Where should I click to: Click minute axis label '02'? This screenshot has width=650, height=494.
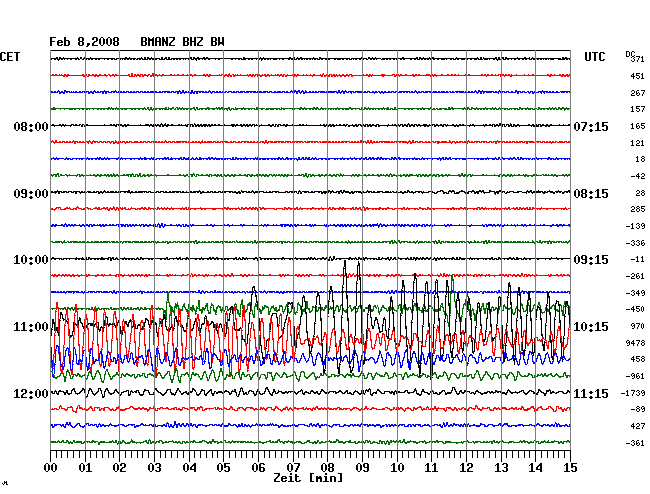coord(119,468)
